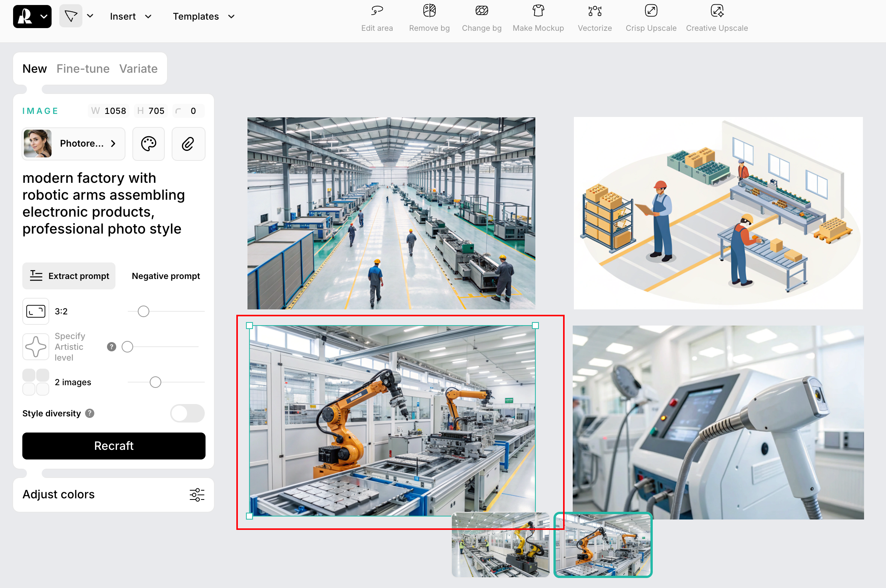Open the color palette picker
Screen dimensions: 886x588
pos(149,144)
